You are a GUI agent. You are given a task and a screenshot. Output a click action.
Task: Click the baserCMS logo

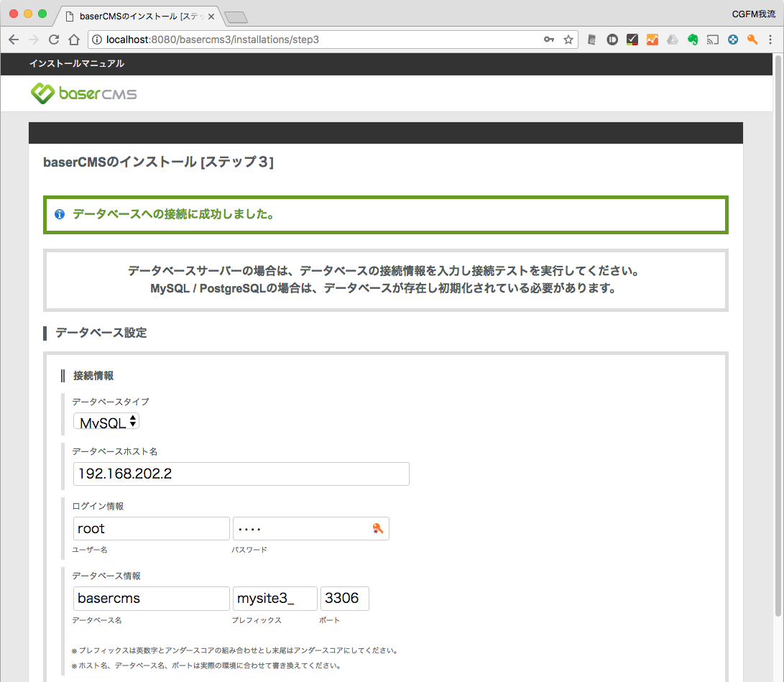pos(83,93)
